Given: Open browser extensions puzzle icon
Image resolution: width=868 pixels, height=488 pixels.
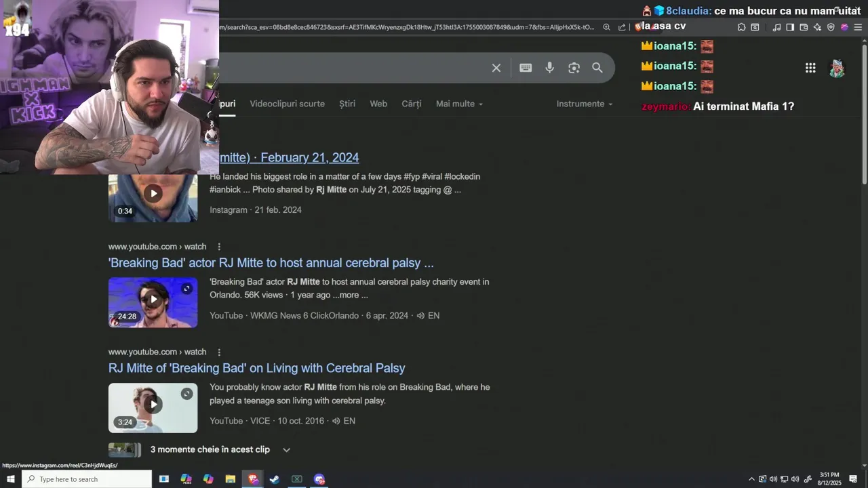Looking at the screenshot, I should coord(741,27).
